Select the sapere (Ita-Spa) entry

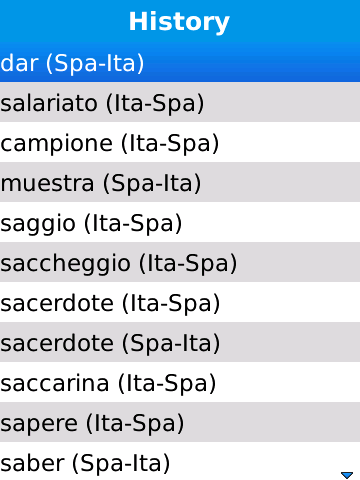[x=180, y=422]
